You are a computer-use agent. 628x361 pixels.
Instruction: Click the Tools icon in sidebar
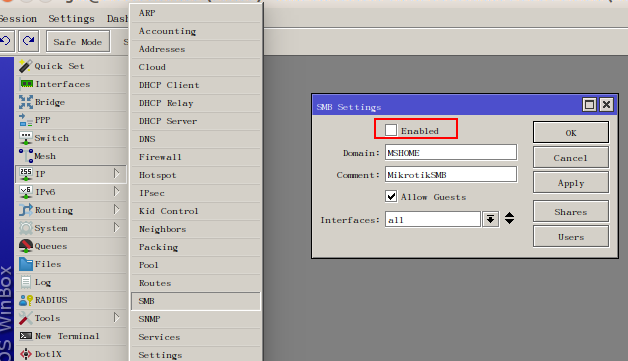coord(26,318)
